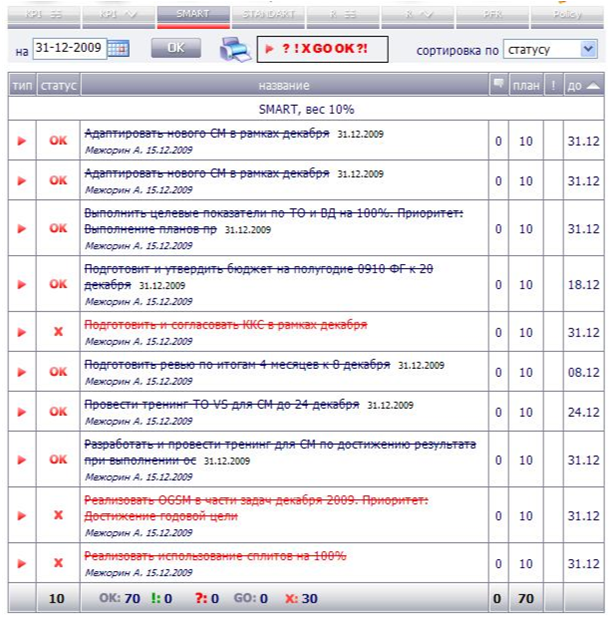611x617 pixels.
Task: Filter by the OK status in the filter box
Action: click(345, 49)
